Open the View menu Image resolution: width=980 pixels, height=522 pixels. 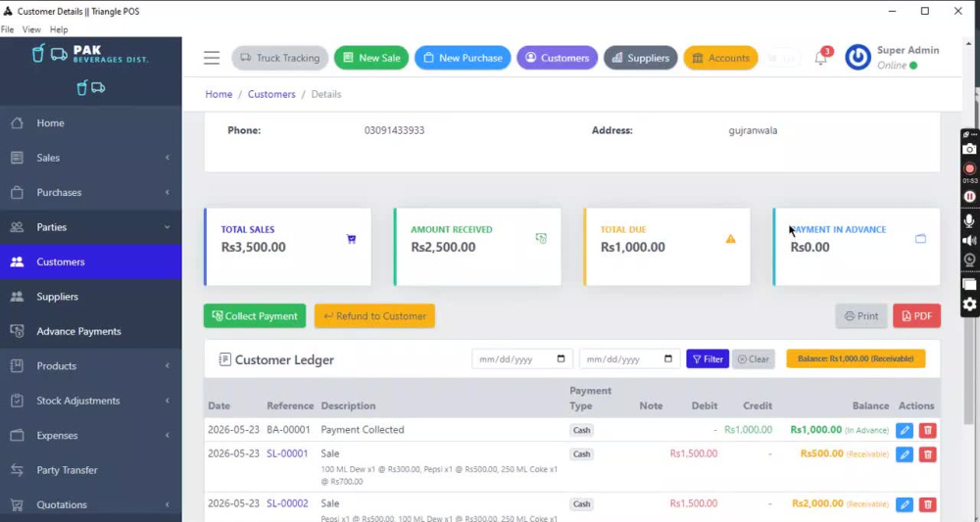point(31,29)
